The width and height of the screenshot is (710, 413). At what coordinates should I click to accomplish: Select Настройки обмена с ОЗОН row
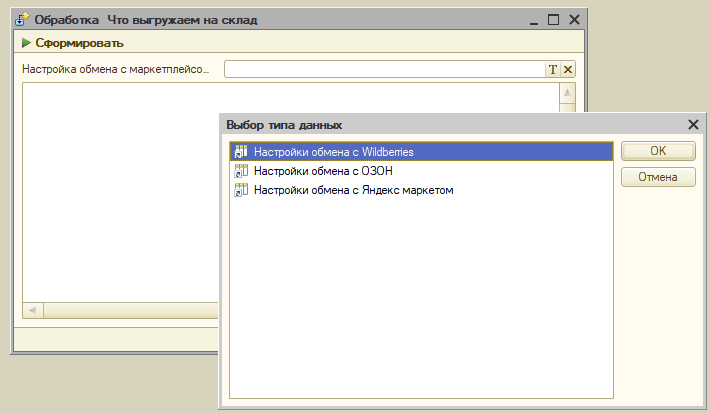click(x=421, y=171)
